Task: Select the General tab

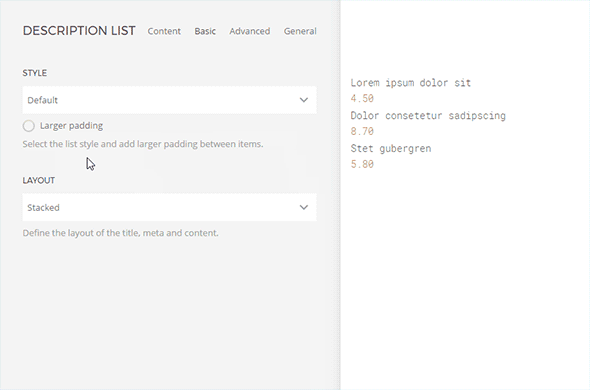Action: pyautogui.click(x=300, y=31)
